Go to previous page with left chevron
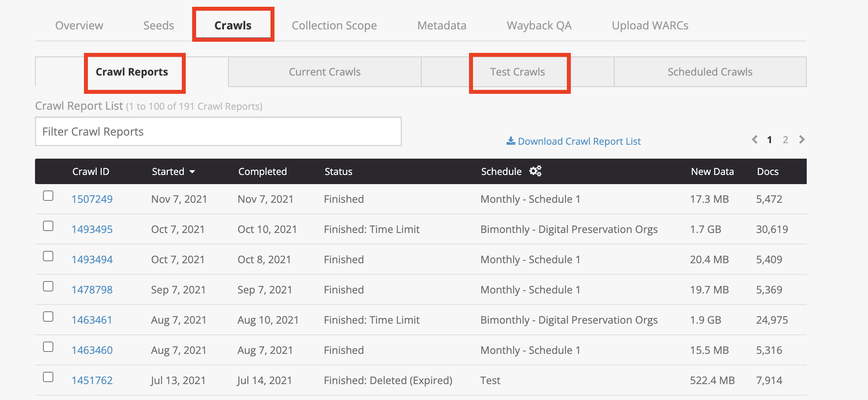Viewport: 868px width, 400px height. pos(755,140)
